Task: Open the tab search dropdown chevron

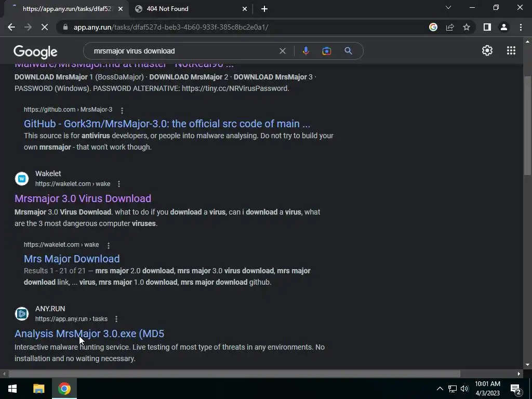Action: 448,7
